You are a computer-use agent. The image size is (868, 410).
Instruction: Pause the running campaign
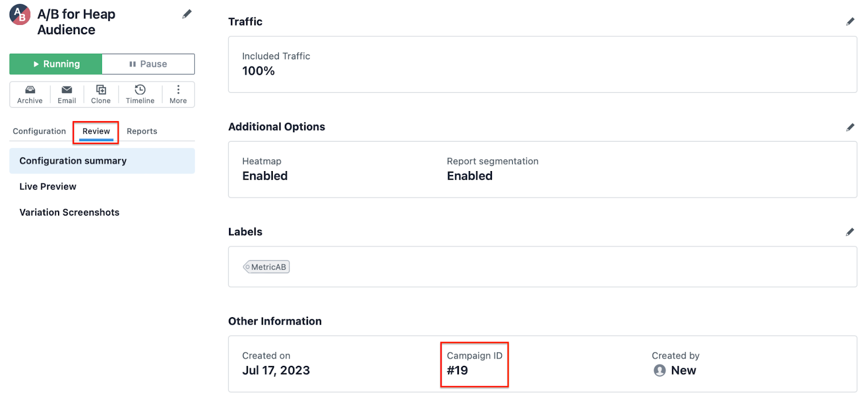(x=148, y=64)
